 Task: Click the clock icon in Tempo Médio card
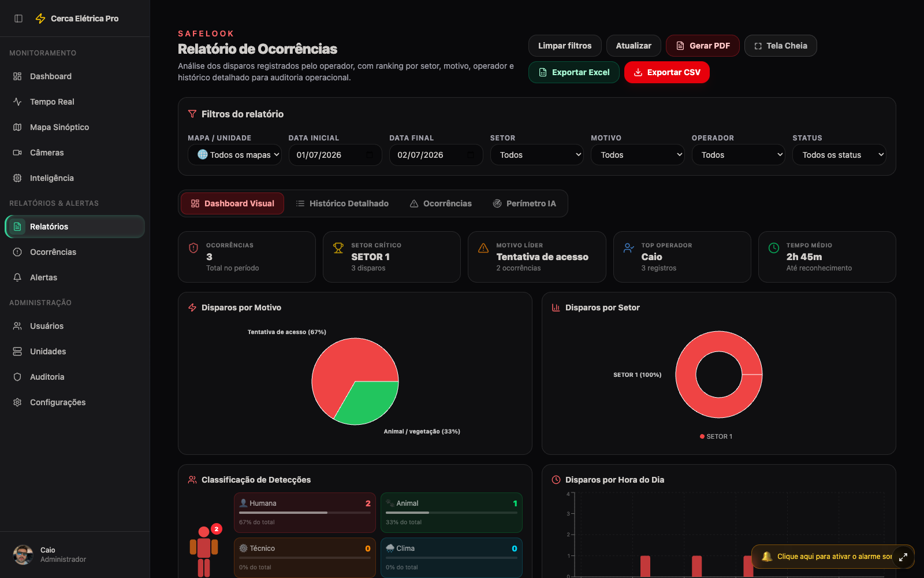click(774, 248)
